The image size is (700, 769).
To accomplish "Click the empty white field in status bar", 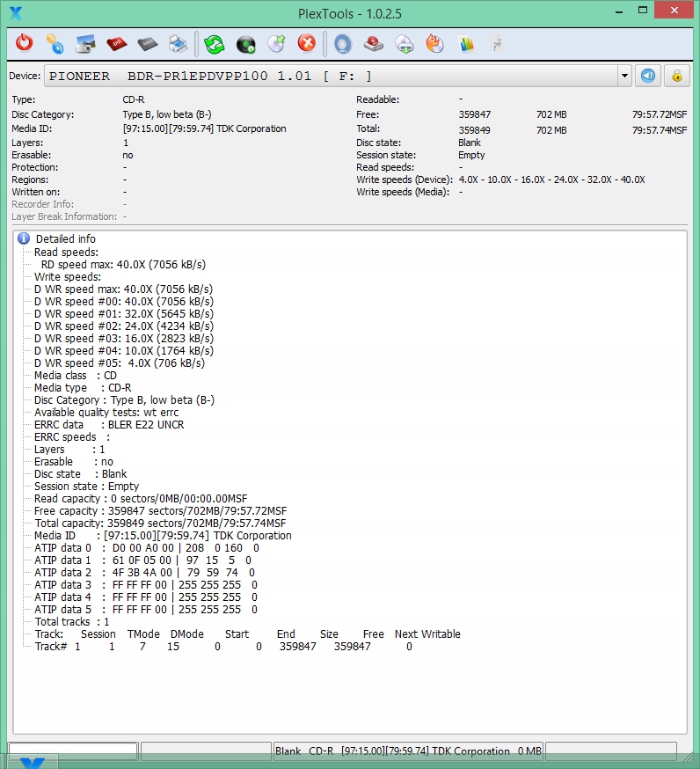I will coord(73,751).
